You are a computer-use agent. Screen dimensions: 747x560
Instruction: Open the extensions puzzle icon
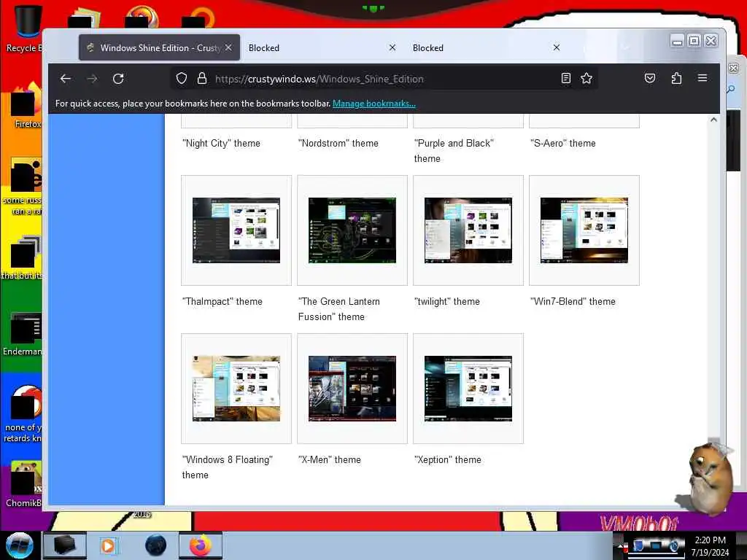676,79
